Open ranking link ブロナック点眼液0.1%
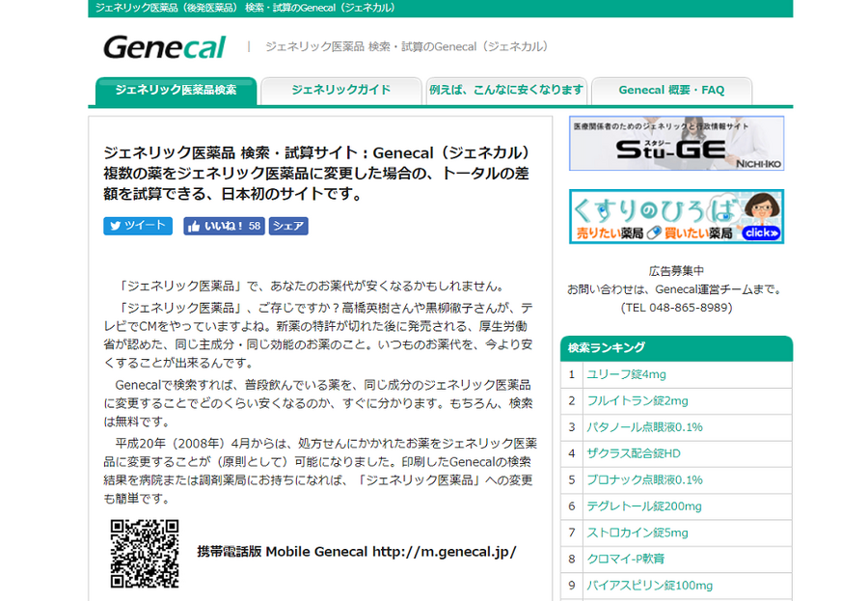Image resolution: width=868 pixels, height=601 pixels. point(644,479)
